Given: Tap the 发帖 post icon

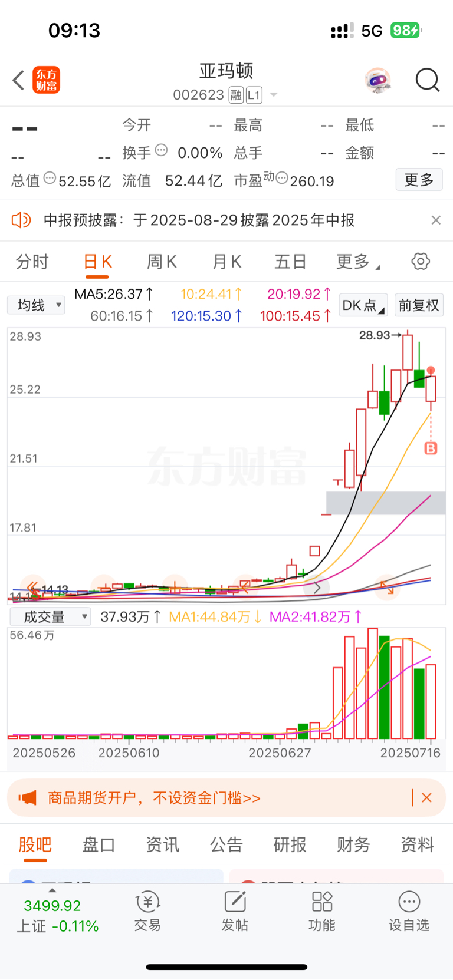Looking at the screenshot, I should click(x=235, y=911).
